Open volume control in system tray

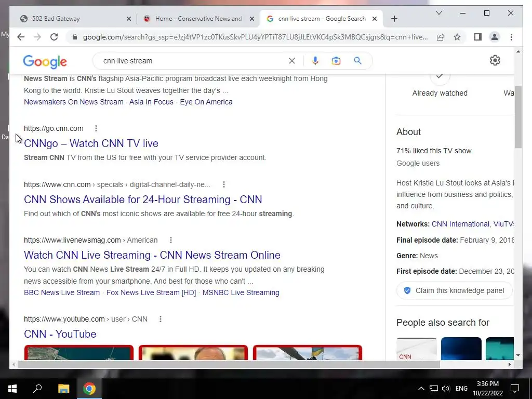(x=446, y=389)
